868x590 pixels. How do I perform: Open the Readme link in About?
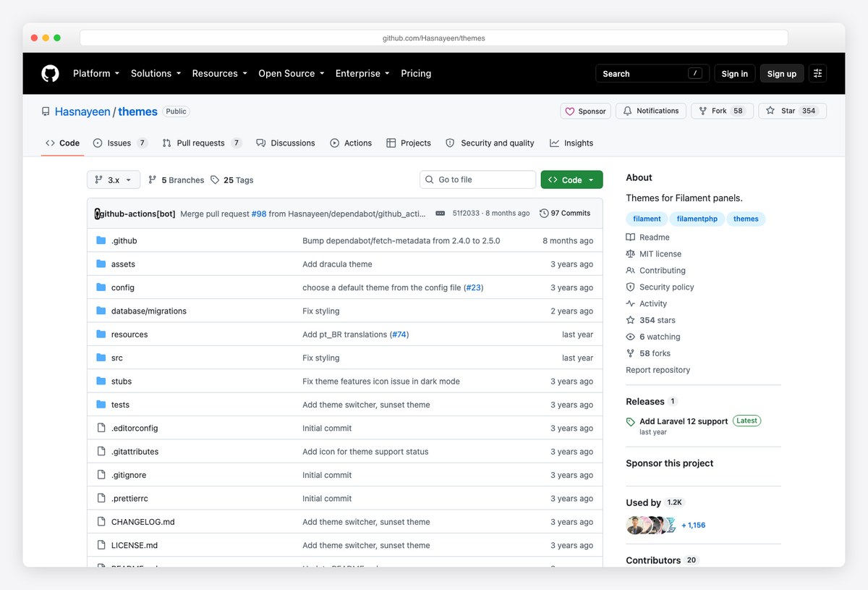click(647, 237)
